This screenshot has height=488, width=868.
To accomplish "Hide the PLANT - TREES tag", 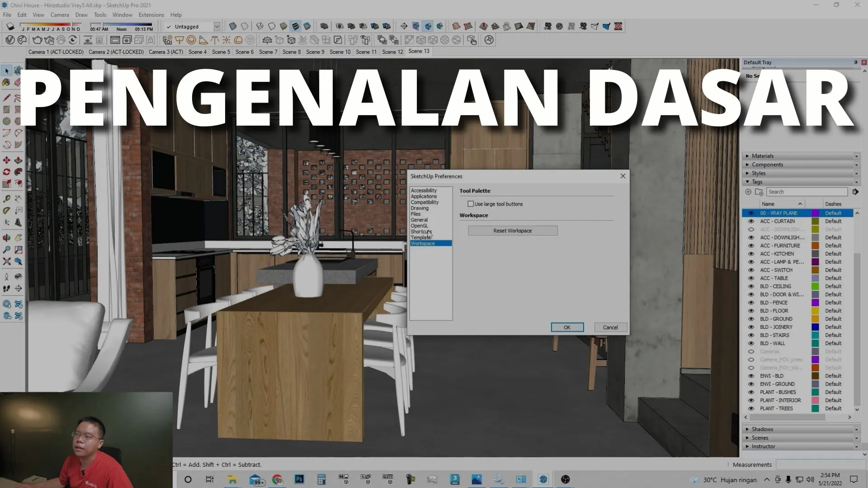I will coord(751,408).
